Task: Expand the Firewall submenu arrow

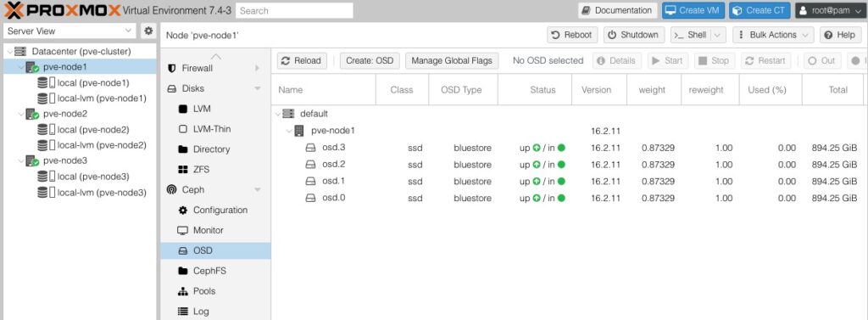Action: 258,68
